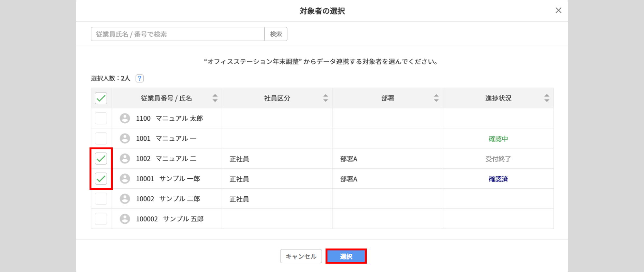Click 部署A in the 10001 row
This screenshot has width=644, height=272.
349,179
